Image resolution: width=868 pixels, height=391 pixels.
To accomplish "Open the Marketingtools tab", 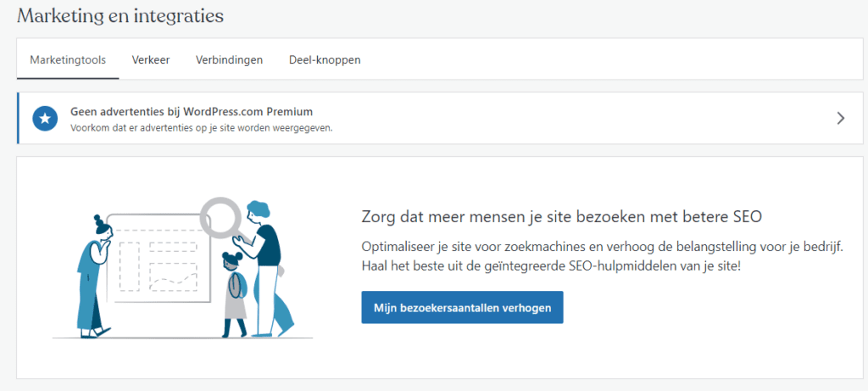I will 68,60.
